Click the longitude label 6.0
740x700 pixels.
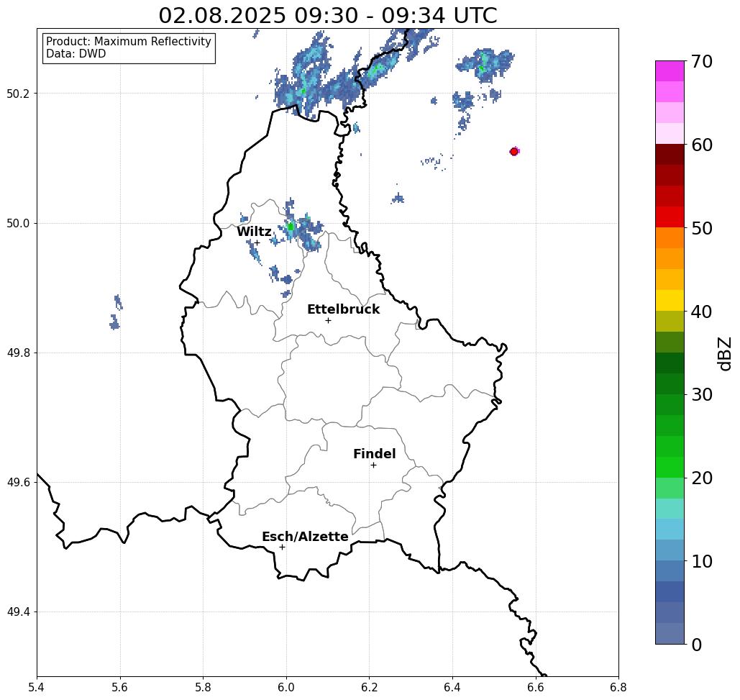click(x=286, y=687)
